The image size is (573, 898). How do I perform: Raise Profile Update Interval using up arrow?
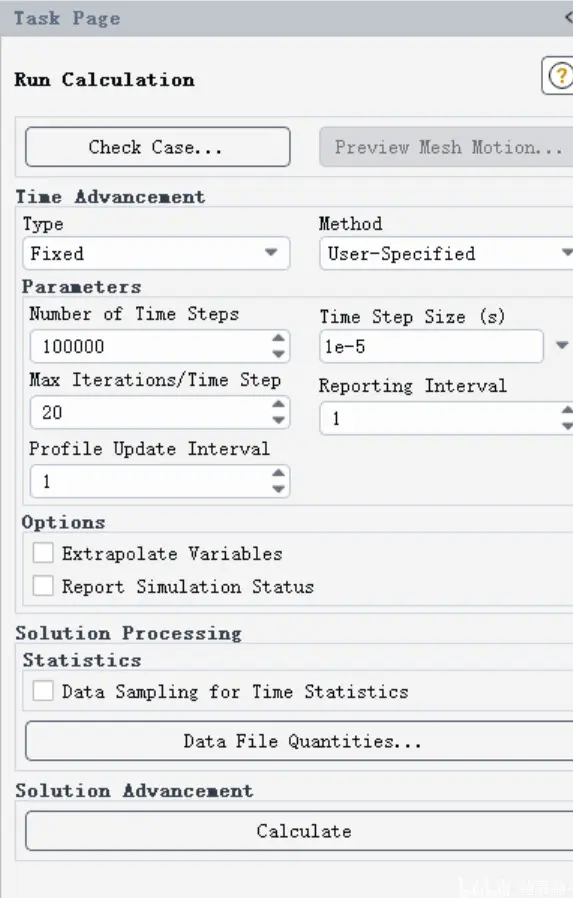[279, 473]
